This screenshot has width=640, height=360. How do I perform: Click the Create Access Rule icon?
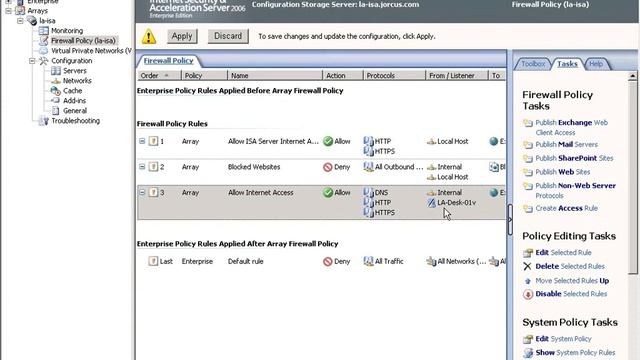point(528,209)
